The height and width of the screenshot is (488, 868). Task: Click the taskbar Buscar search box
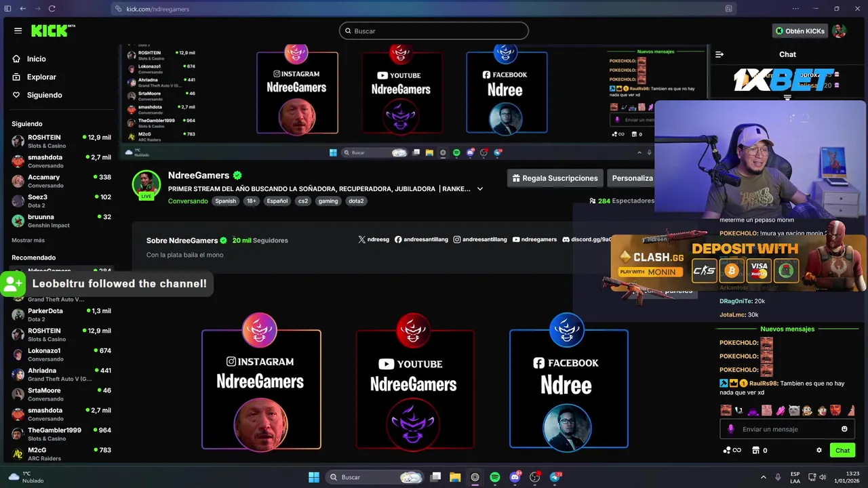click(x=374, y=477)
